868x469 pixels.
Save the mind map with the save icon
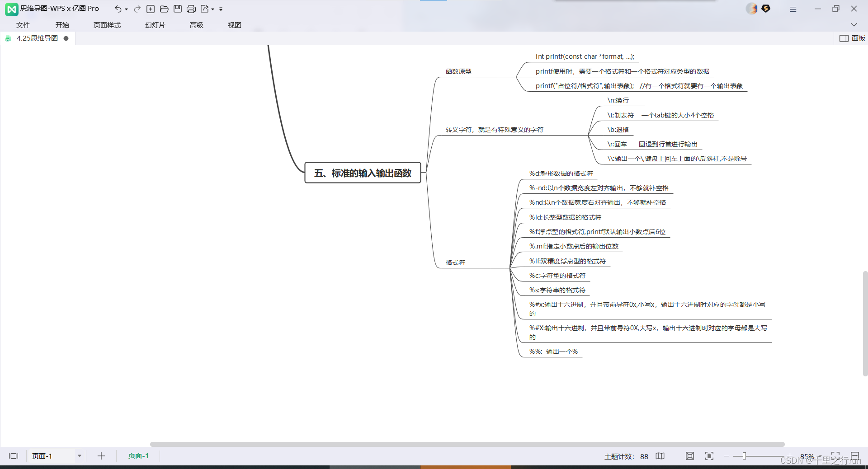177,9
